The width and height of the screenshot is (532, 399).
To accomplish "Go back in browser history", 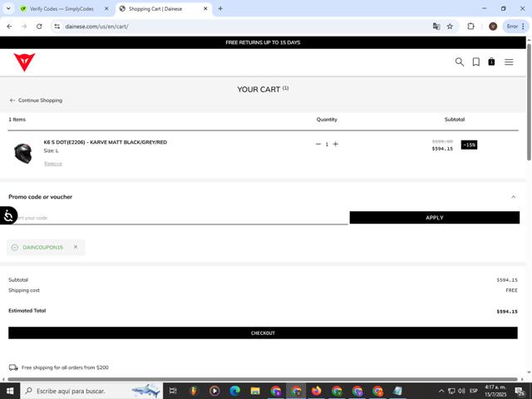I will click(9, 27).
